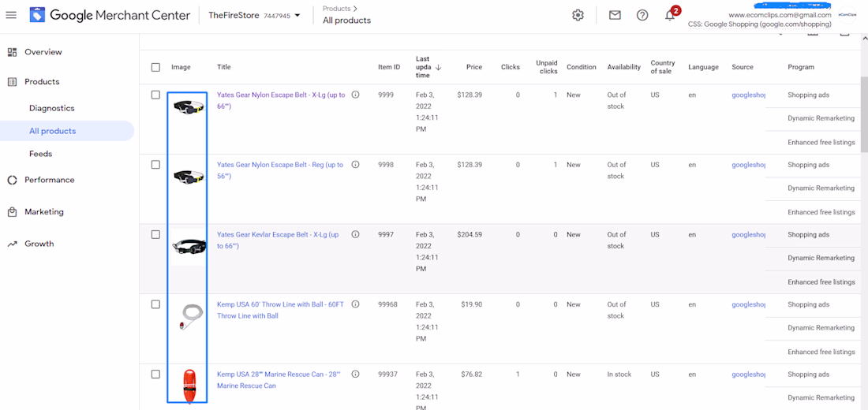Toggle the select-all checkbox in table header
Viewport: 868px width, 410px height.
155,68
